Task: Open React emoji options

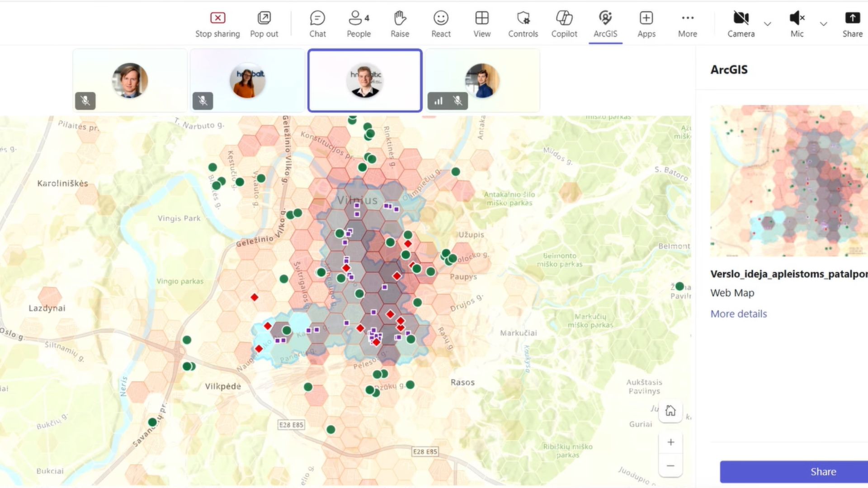Action: click(x=441, y=25)
